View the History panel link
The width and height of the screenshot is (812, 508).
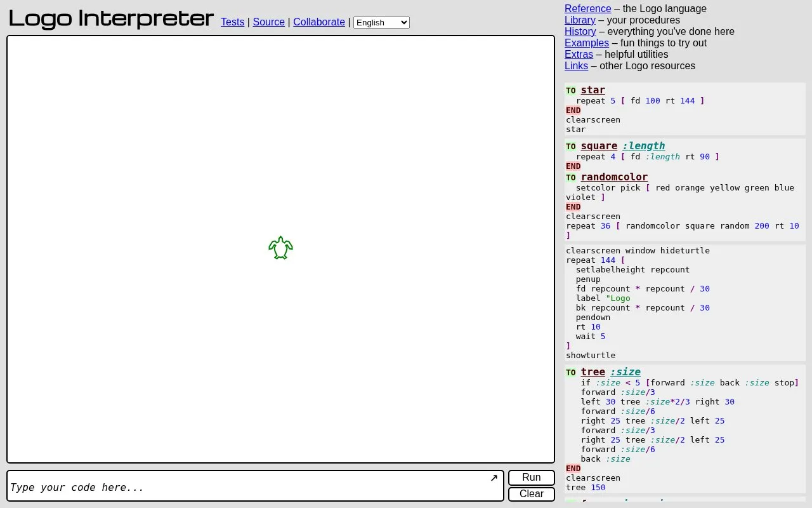[580, 32]
